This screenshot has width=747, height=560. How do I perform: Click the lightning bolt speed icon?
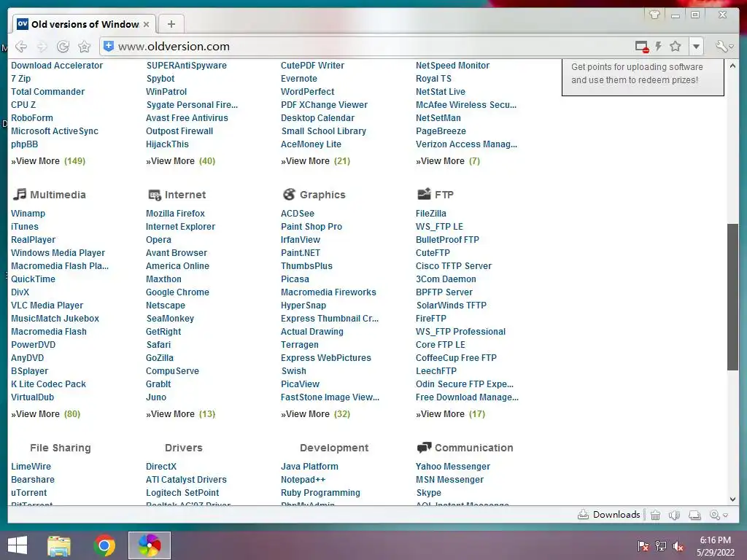(x=659, y=46)
